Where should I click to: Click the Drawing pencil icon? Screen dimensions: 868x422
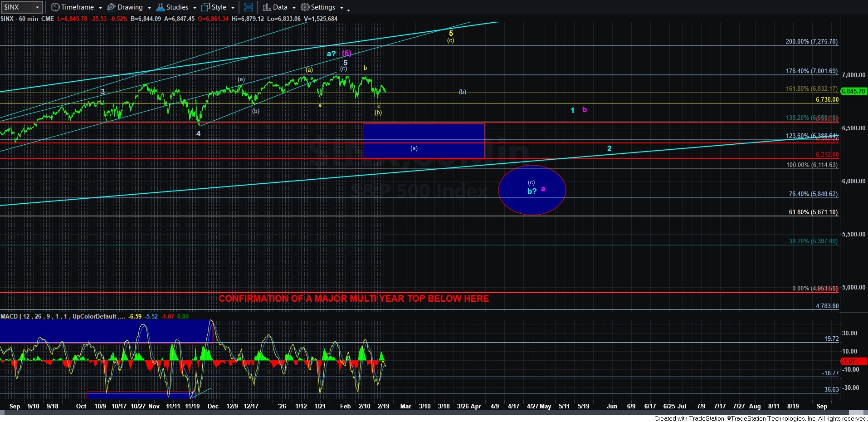coord(111,7)
